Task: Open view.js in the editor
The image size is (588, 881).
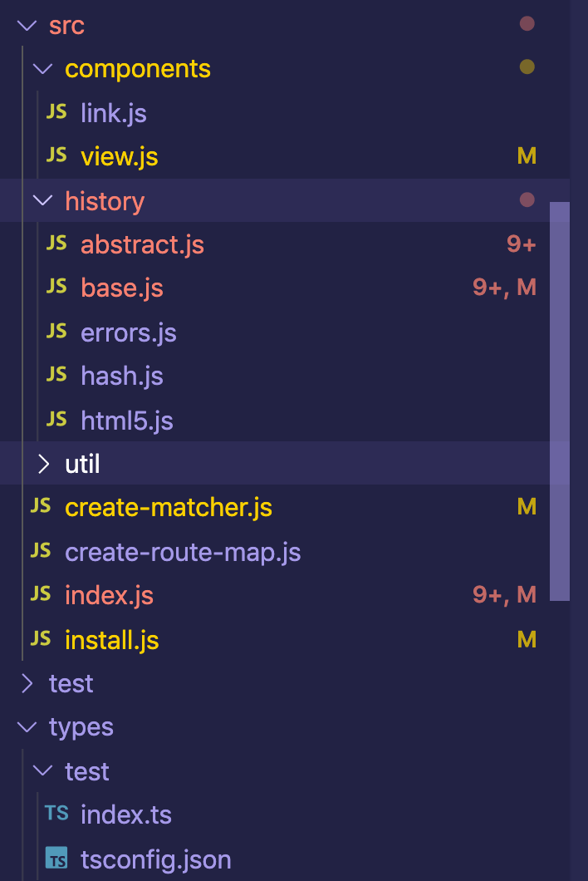Action: 120,156
